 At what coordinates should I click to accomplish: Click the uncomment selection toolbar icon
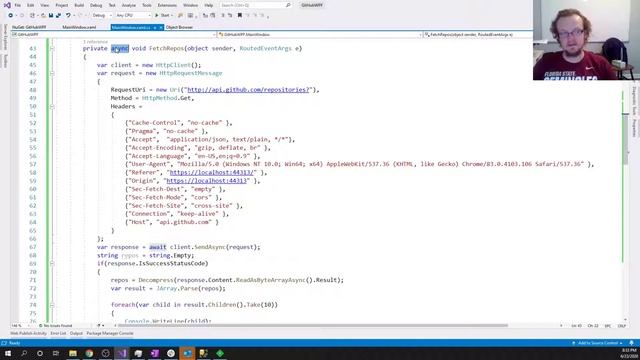pos(230,16)
